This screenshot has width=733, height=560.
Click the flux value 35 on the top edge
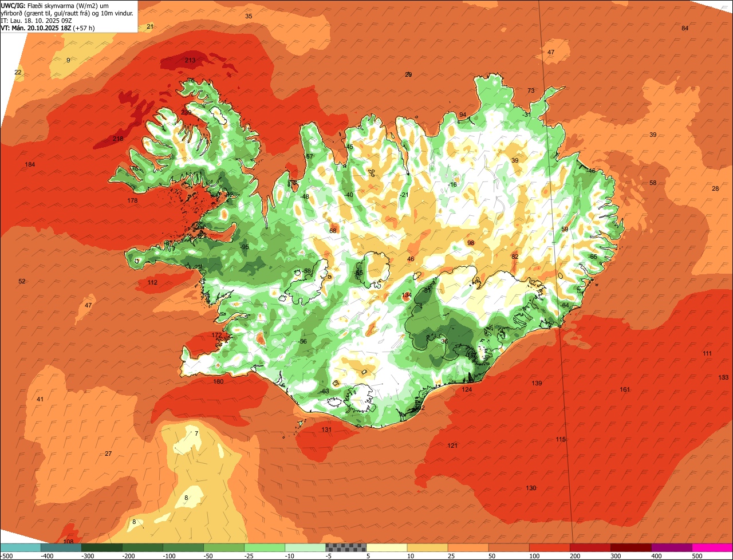249,16
